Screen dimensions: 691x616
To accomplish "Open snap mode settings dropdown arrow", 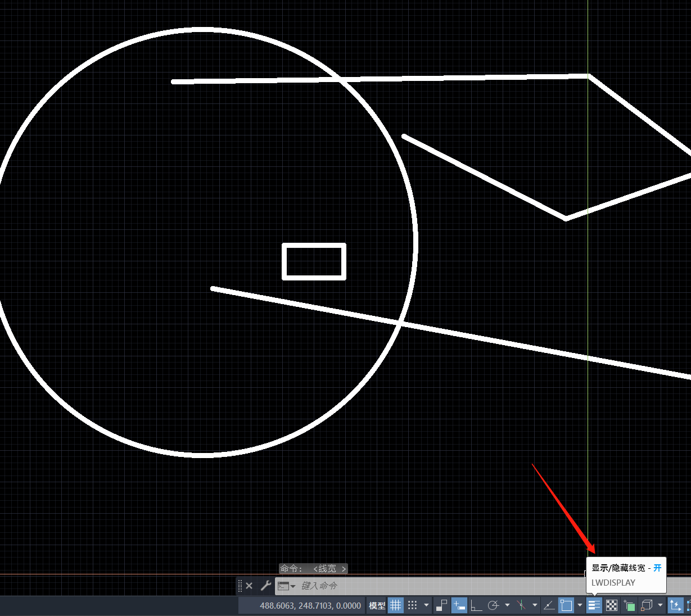I will click(x=426, y=605).
